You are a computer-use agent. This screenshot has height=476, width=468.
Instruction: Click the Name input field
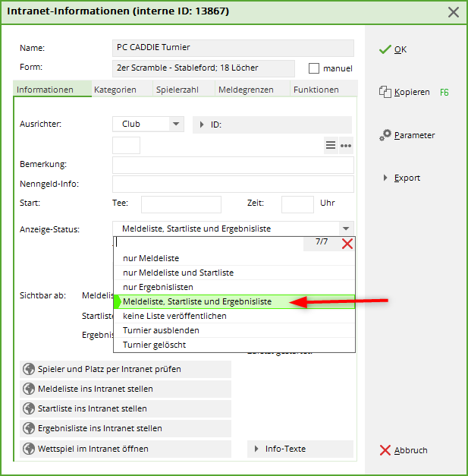click(233, 48)
